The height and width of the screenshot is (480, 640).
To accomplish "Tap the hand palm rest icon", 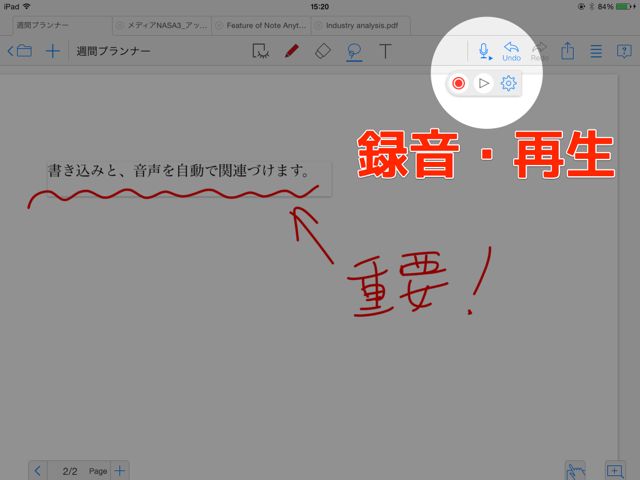I will 576,471.
